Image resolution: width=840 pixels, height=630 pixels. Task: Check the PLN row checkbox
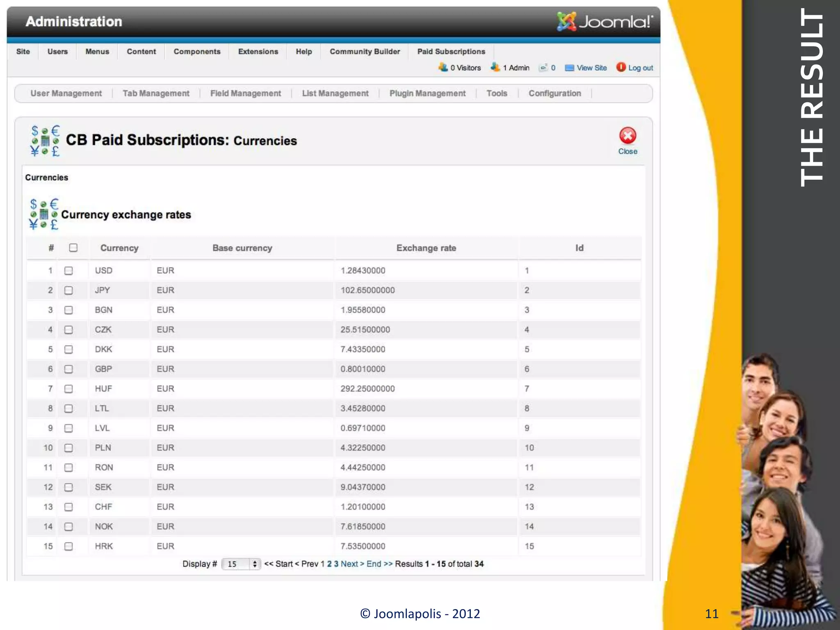tap(68, 448)
